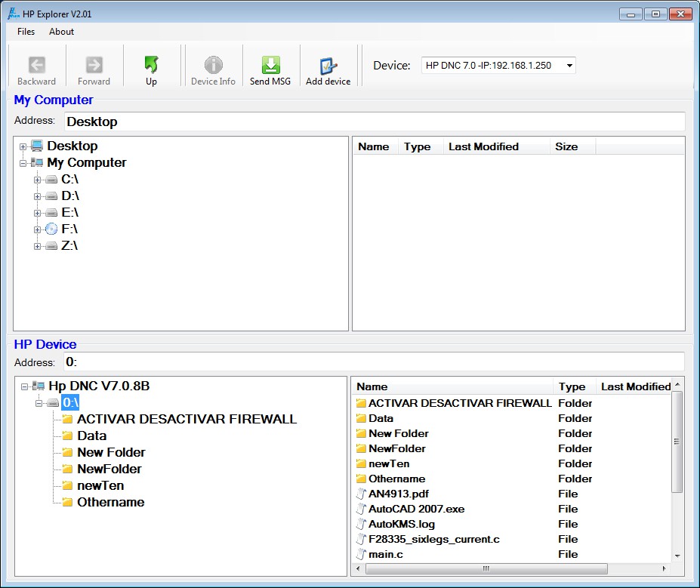The image size is (700, 588).
Task: Click the Up toolbar icon
Action: (x=150, y=65)
